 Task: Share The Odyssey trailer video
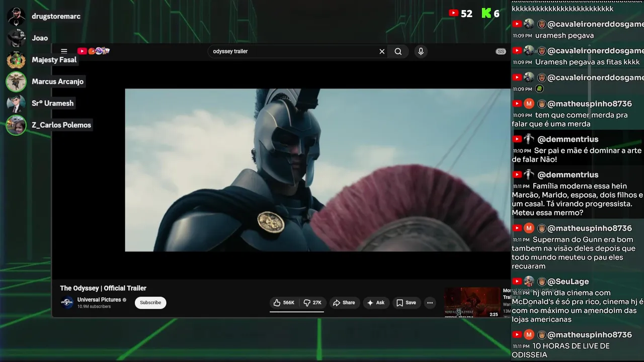coord(344,303)
